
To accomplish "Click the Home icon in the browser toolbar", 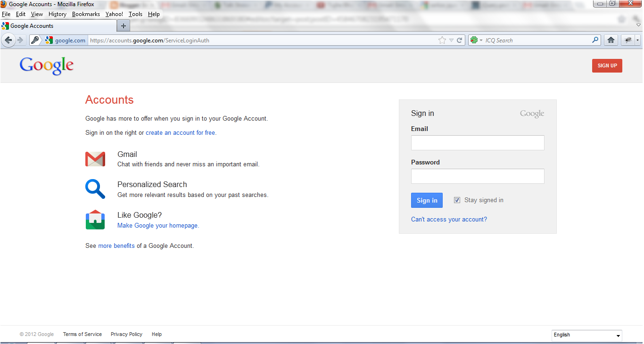I will 611,40.
